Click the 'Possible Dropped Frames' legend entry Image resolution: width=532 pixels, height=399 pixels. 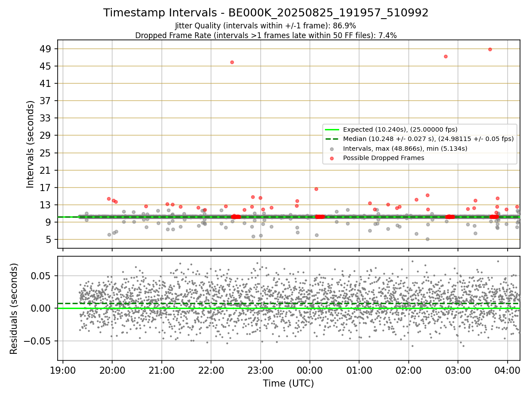coord(384,158)
